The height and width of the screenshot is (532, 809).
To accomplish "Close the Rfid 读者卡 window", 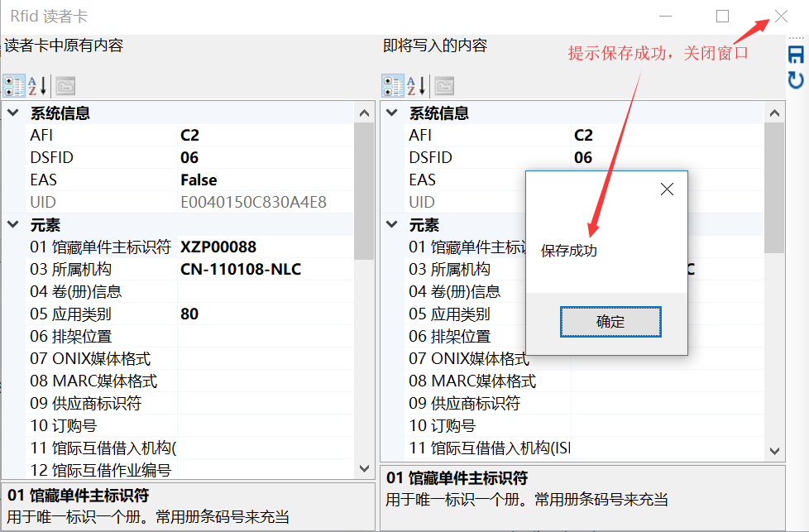I will (781, 16).
